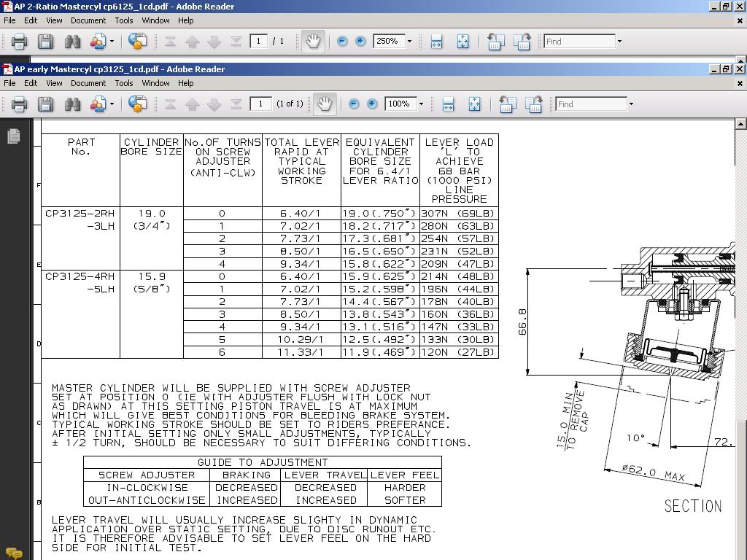Open the Help menu in the cp3125 window
This screenshot has width=747, height=560.
click(x=186, y=83)
